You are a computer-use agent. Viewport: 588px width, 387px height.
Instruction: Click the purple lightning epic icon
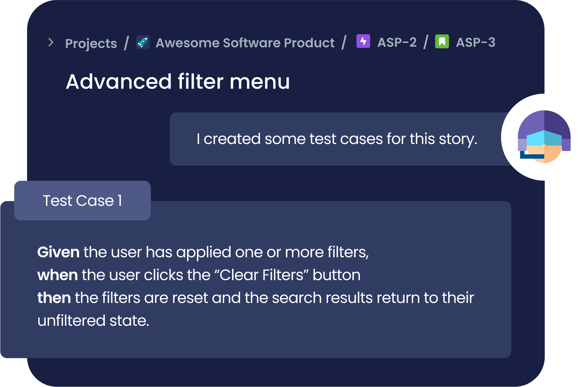point(363,41)
